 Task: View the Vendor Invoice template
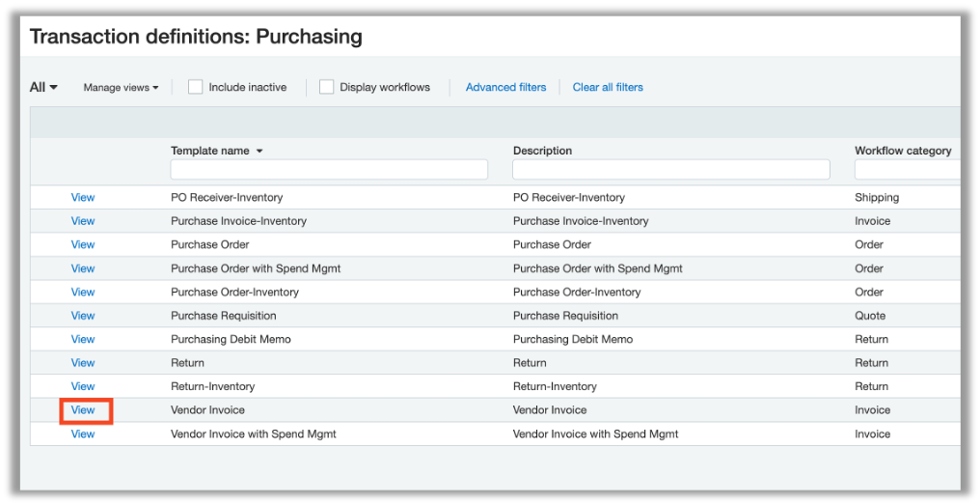tap(83, 410)
